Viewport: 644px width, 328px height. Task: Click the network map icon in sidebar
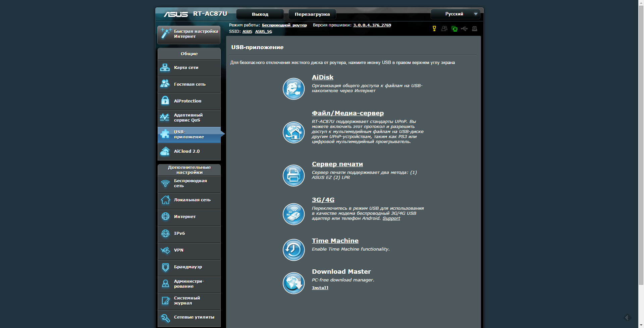pyautogui.click(x=165, y=67)
